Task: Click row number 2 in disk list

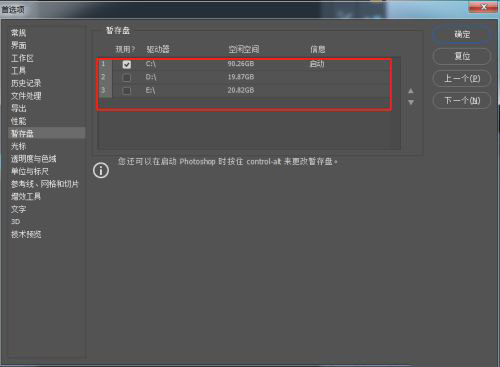Action: tap(103, 77)
